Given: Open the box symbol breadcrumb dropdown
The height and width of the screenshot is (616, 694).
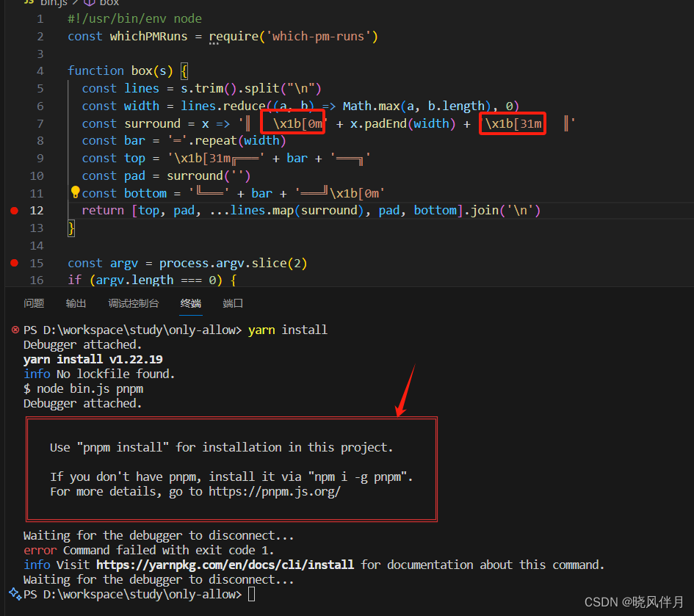Looking at the screenshot, I should point(109,4).
